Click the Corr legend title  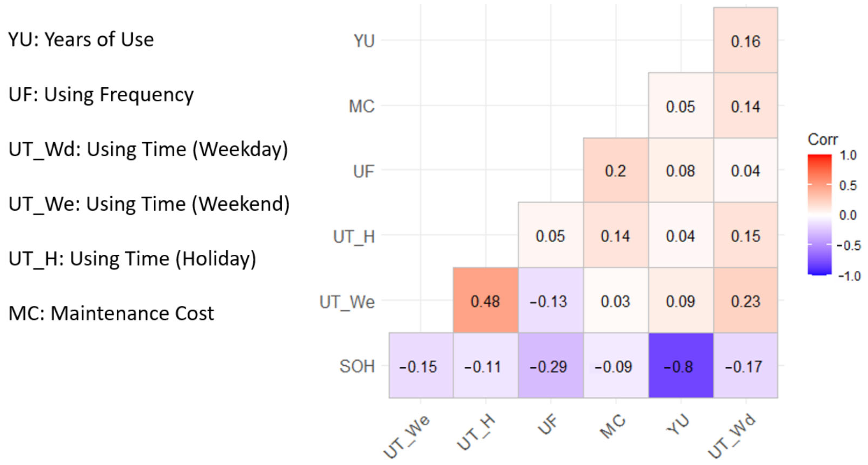tap(823, 140)
